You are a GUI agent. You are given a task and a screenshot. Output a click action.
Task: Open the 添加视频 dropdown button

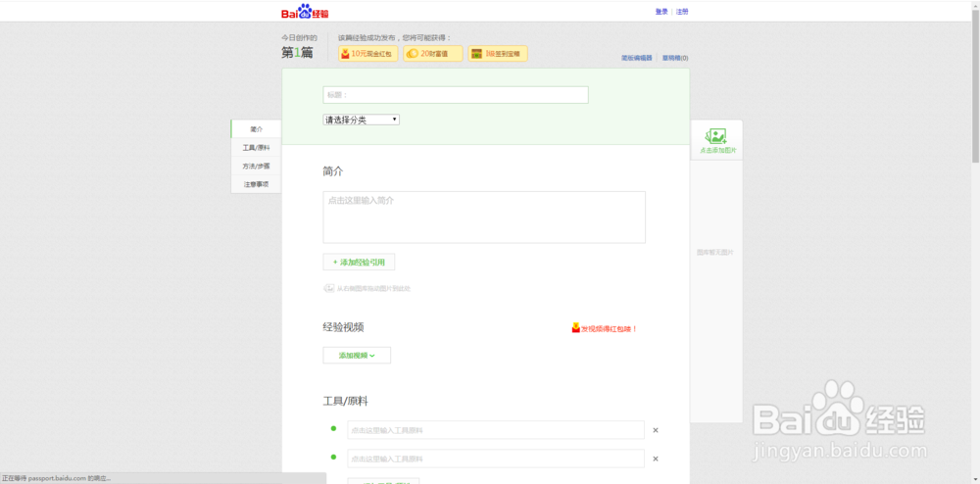point(357,356)
